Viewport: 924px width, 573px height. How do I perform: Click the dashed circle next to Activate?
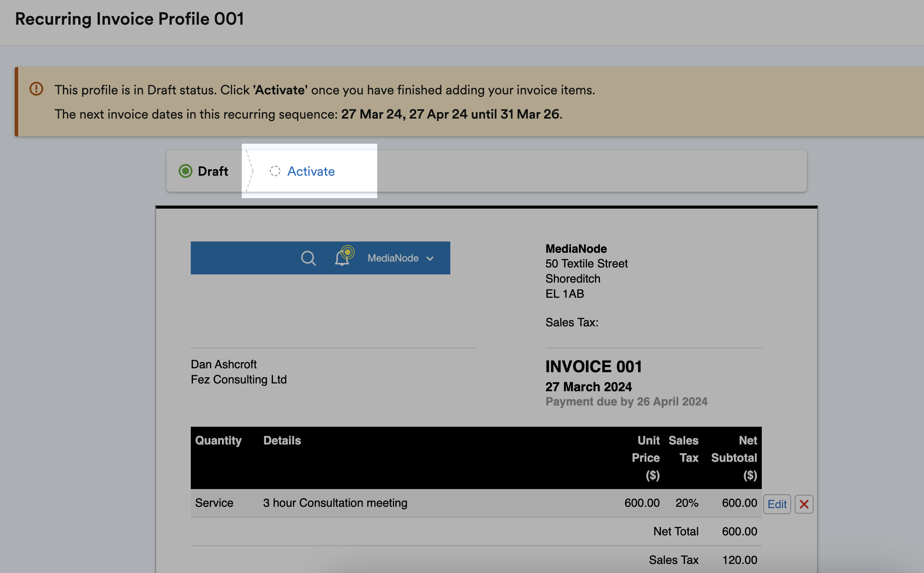275,171
